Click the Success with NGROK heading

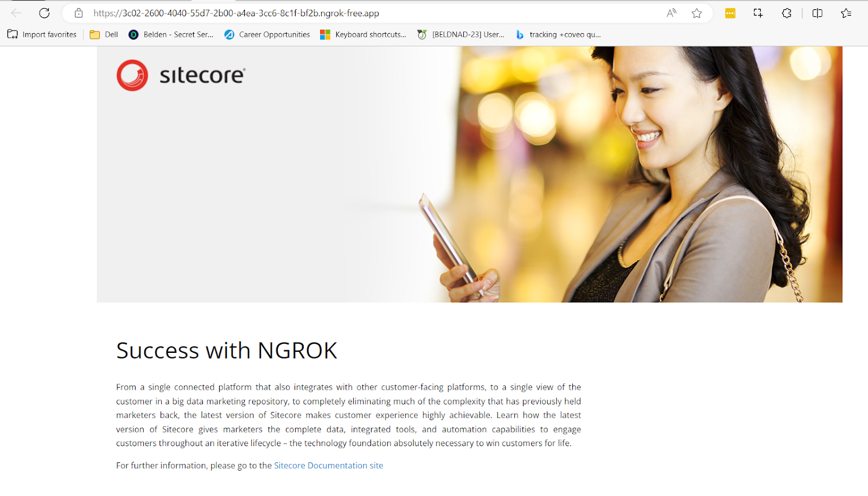(x=226, y=351)
